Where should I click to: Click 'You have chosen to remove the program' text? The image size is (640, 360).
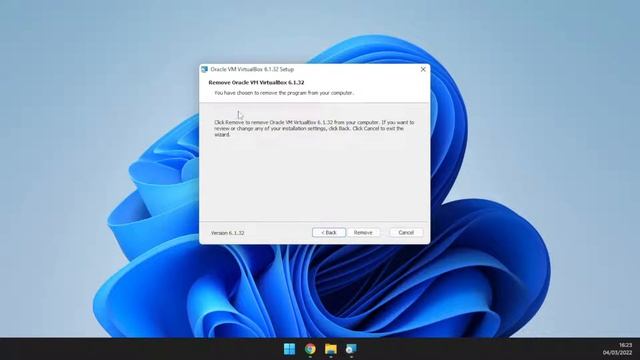[284, 93]
